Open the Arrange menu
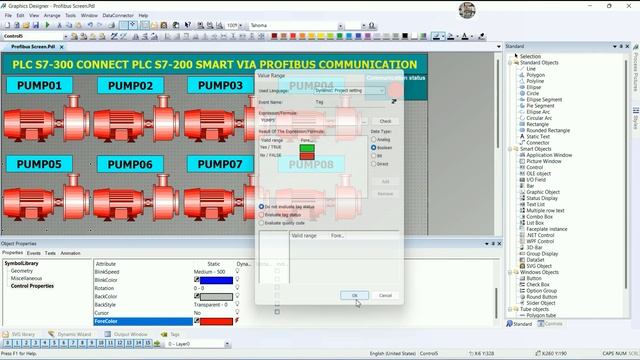The image size is (640, 360). 52,16
